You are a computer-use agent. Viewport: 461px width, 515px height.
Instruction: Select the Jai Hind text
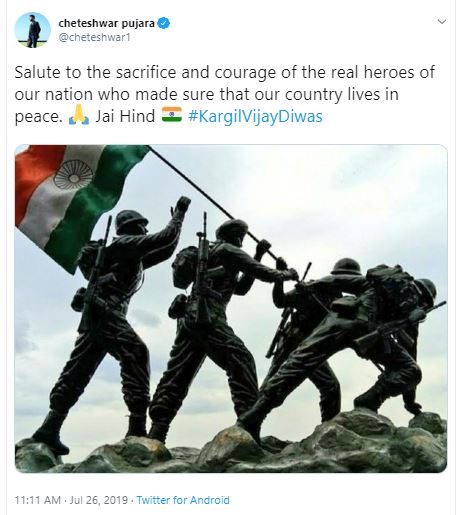[x=125, y=116]
